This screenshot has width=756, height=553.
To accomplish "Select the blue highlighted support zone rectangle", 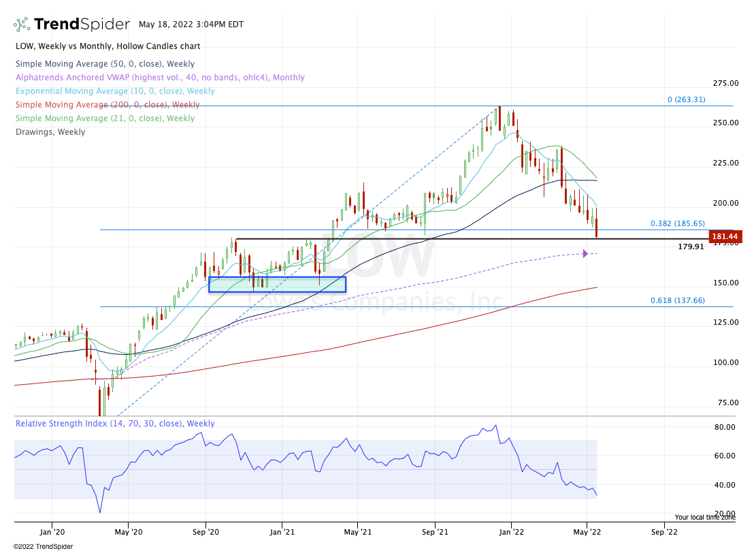I will [278, 284].
